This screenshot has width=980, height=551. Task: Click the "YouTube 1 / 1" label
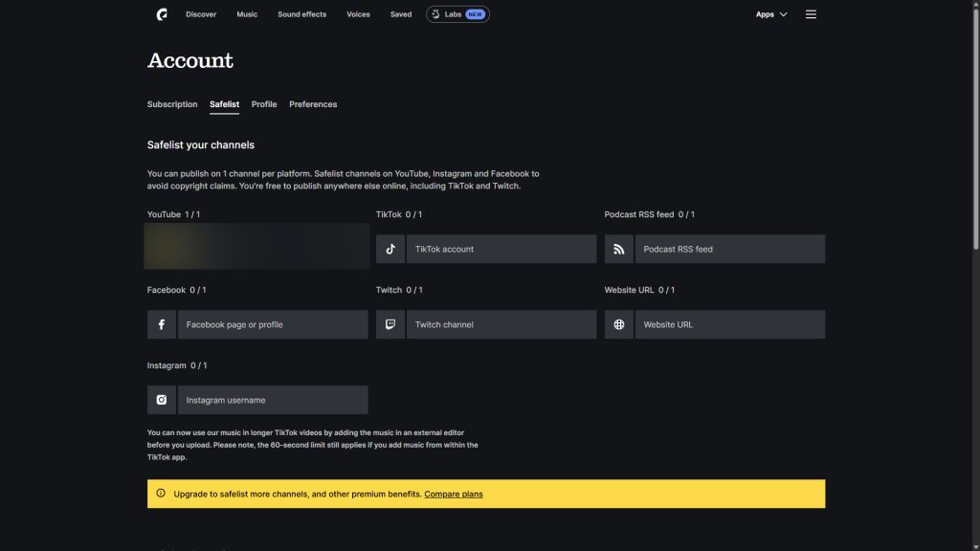pyautogui.click(x=173, y=214)
